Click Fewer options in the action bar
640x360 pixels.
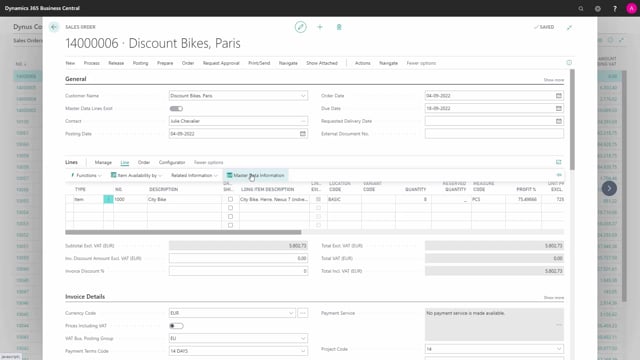[421, 63]
